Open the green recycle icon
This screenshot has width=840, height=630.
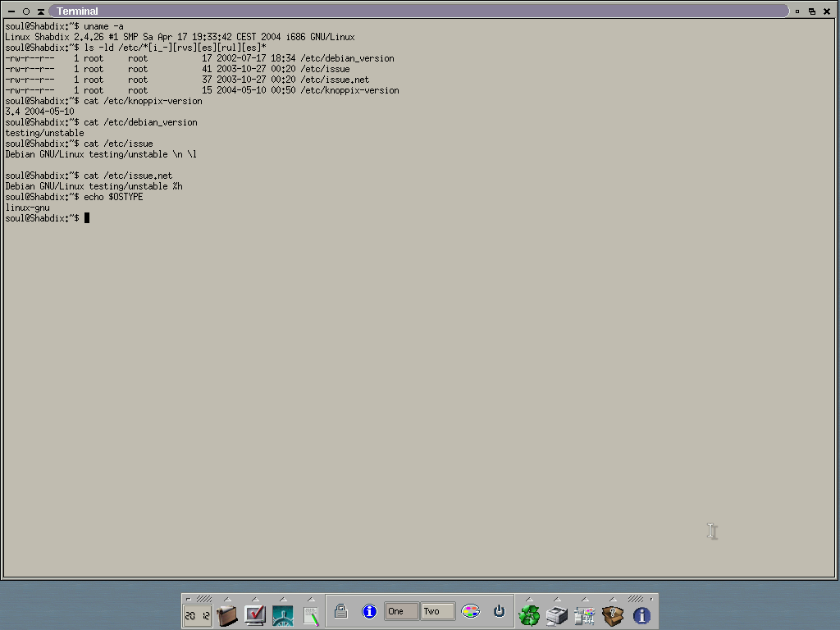[x=529, y=615]
